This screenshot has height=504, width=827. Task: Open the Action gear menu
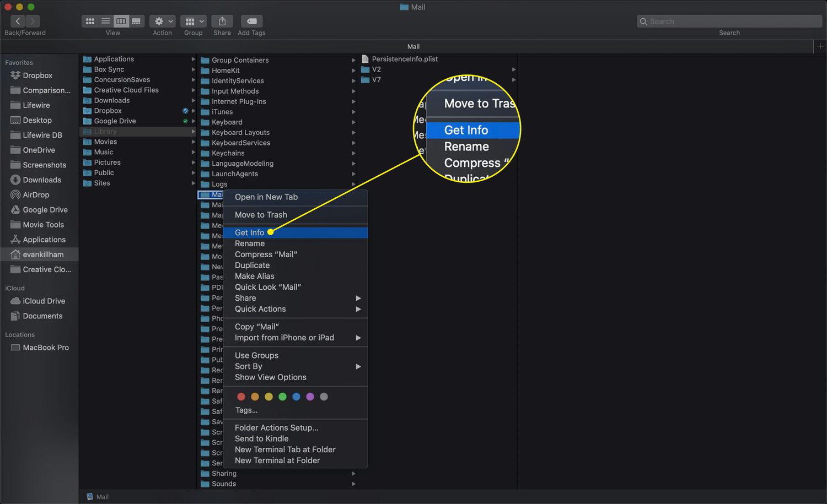pos(163,21)
